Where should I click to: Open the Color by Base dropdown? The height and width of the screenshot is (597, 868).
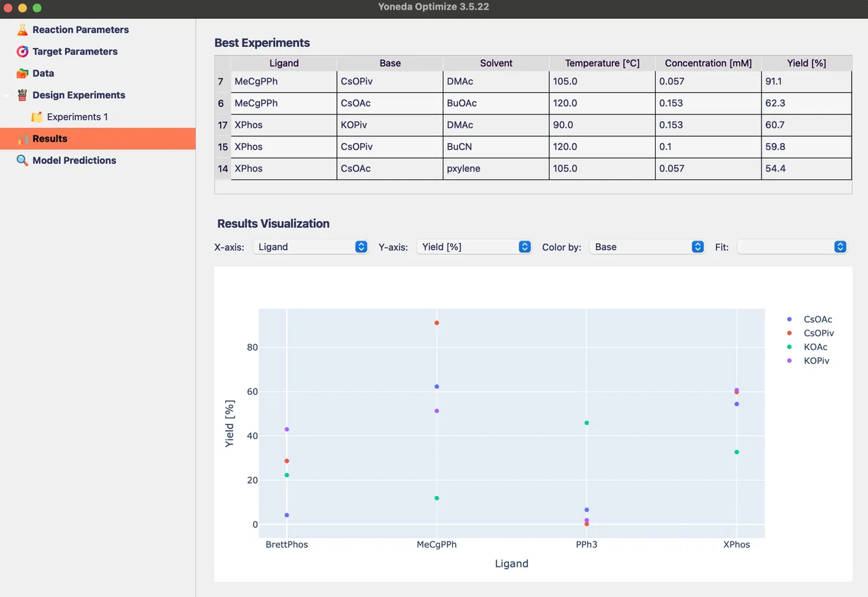pyautogui.click(x=647, y=247)
